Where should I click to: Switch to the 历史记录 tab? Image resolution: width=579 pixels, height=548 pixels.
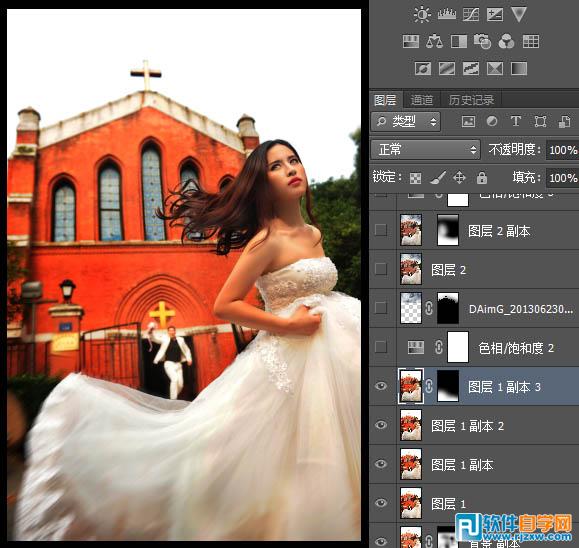pos(471,100)
